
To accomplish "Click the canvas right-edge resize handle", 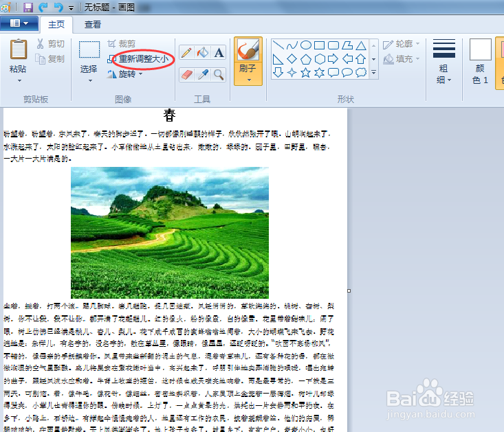I will tap(349, 291).
